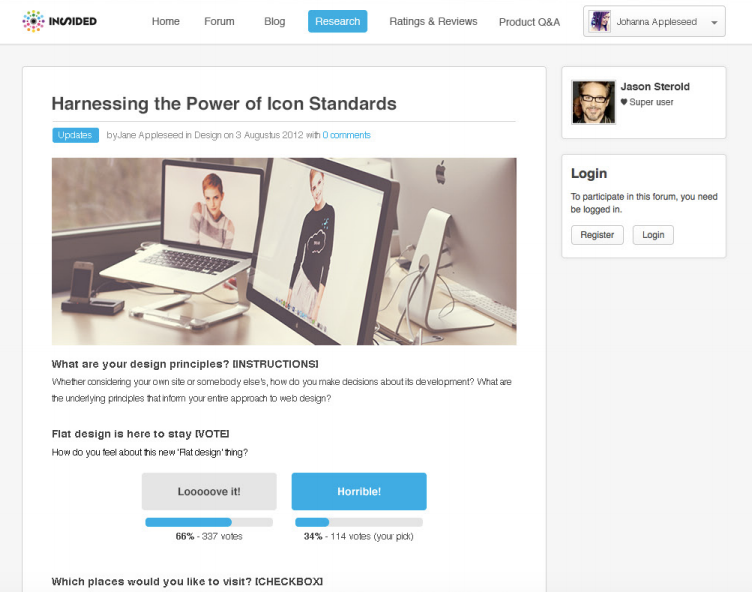The height and width of the screenshot is (592, 752).
Task: Switch to the Blog section
Action: tap(274, 21)
